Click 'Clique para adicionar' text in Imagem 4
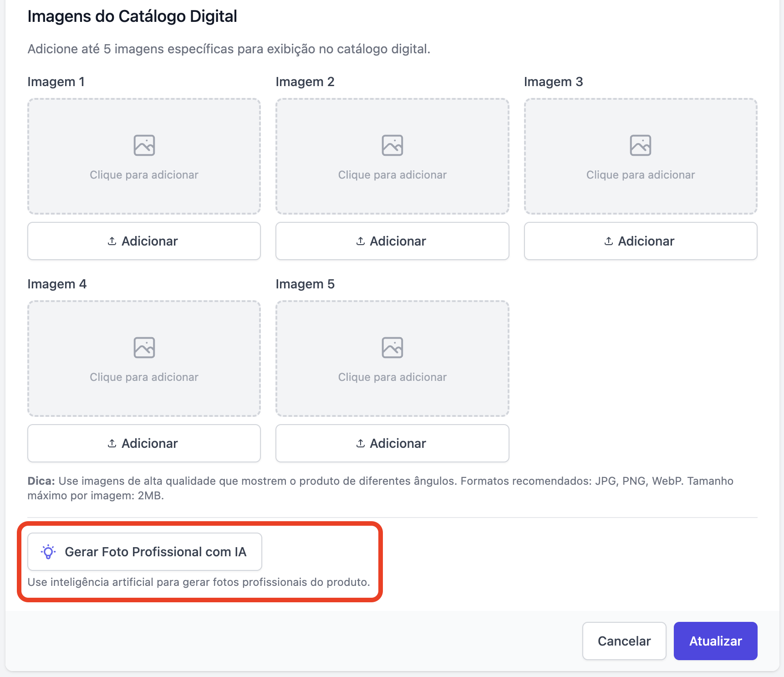The height and width of the screenshot is (677, 784). (144, 377)
